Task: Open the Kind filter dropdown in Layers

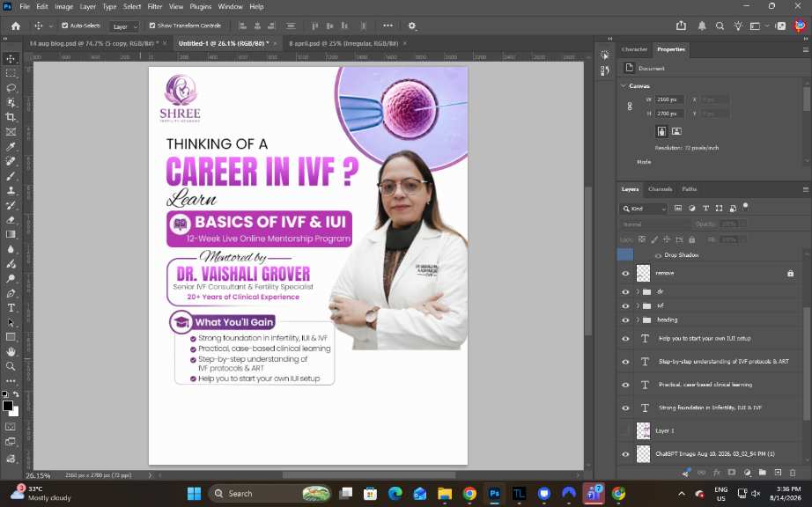Action: [644, 209]
